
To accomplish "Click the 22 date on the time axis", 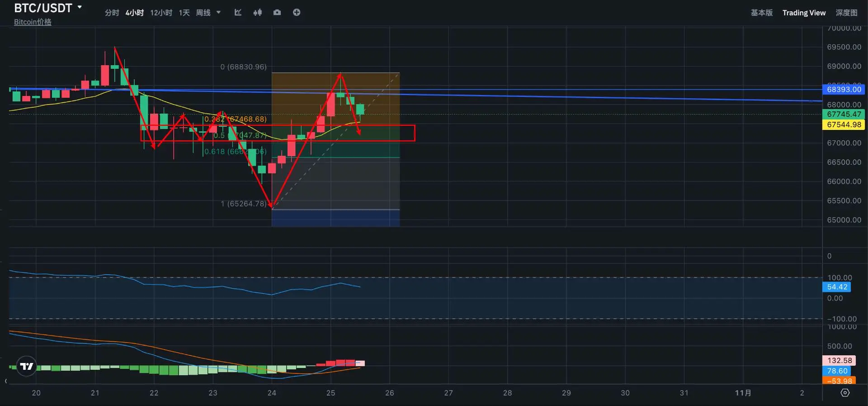I will tap(154, 393).
